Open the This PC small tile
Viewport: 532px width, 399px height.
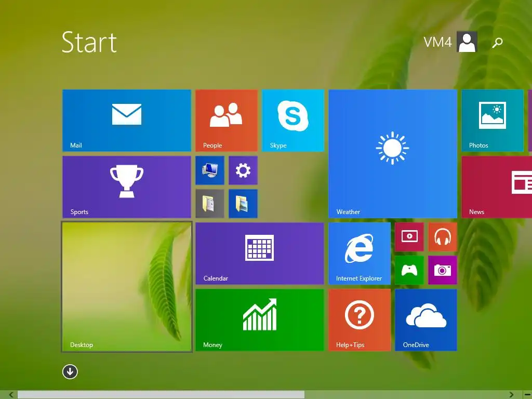[x=210, y=170]
